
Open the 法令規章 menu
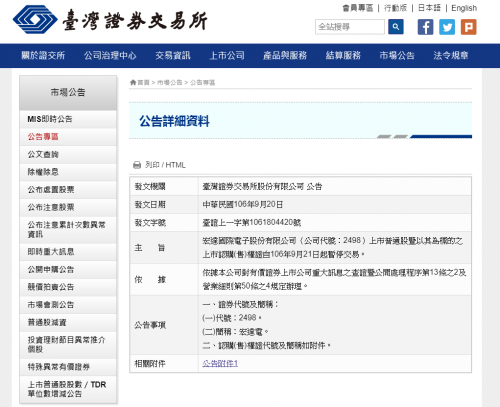point(451,55)
